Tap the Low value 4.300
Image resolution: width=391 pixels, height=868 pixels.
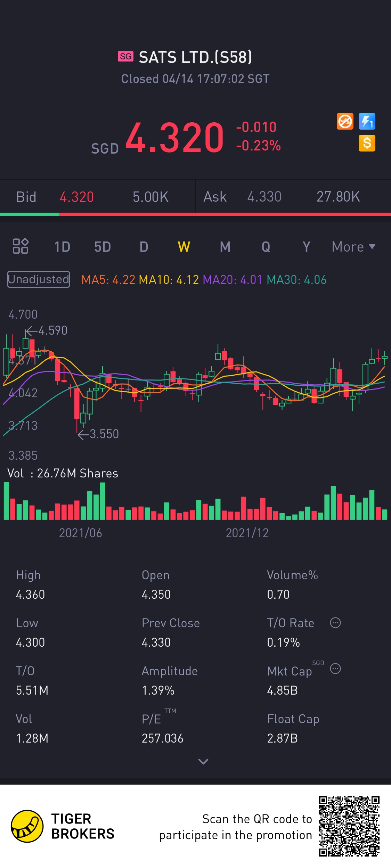pos(30,642)
